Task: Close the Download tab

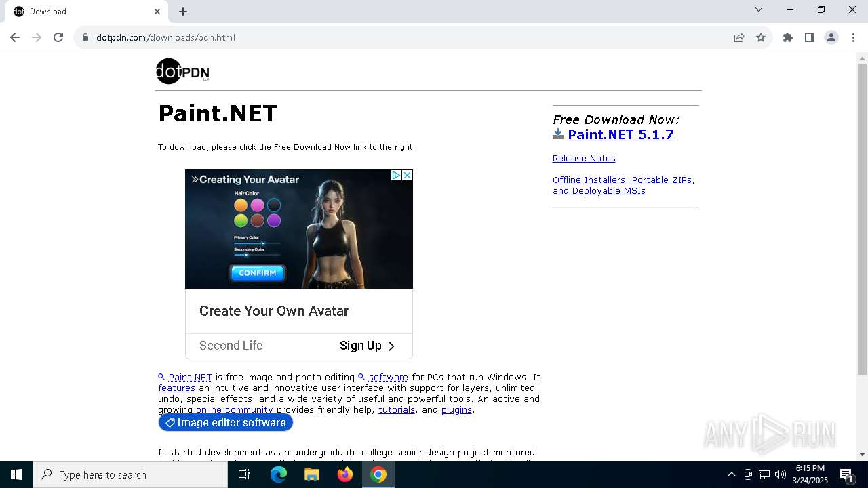Action: point(157,12)
